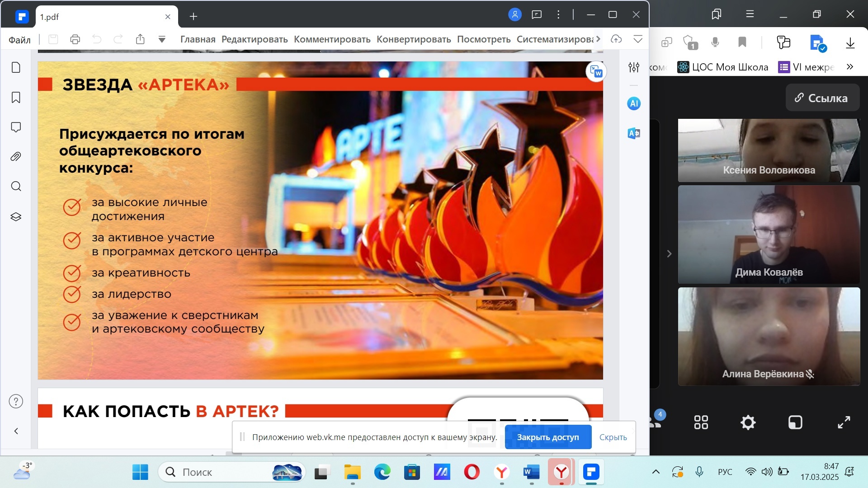Switch to the Посмотреть tab
Screen dimensions: 868x488
click(x=484, y=39)
